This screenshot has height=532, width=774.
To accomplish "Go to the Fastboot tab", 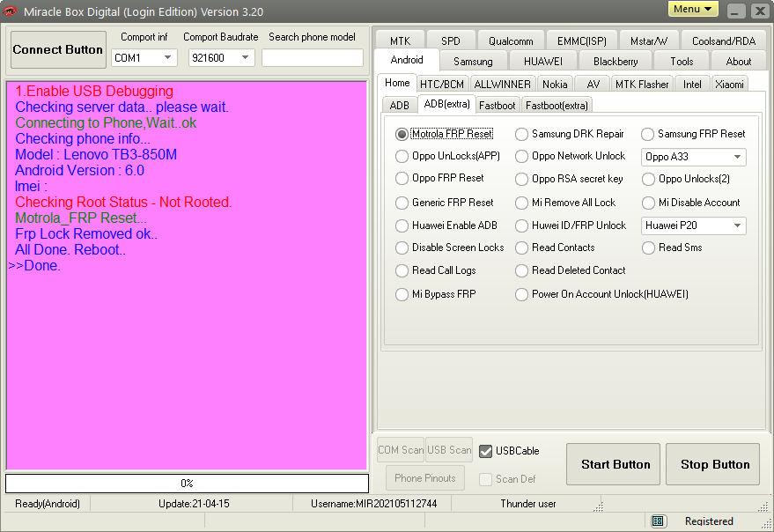I will click(x=498, y=106).
